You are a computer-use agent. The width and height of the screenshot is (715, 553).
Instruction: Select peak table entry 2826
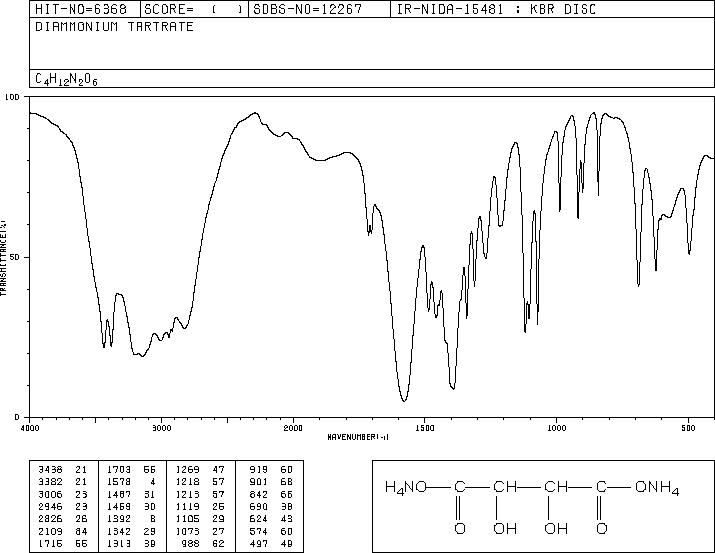pos(50,519)
